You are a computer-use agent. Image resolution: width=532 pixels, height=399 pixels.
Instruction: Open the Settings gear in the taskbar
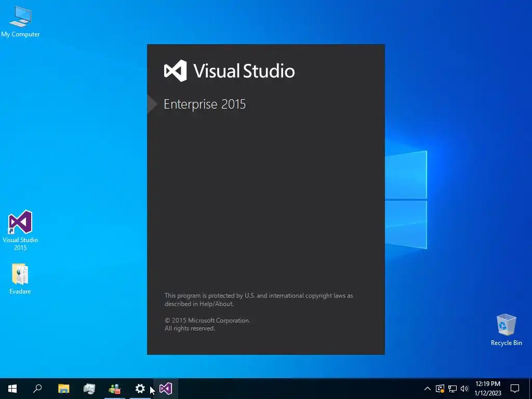coord(140,389)
